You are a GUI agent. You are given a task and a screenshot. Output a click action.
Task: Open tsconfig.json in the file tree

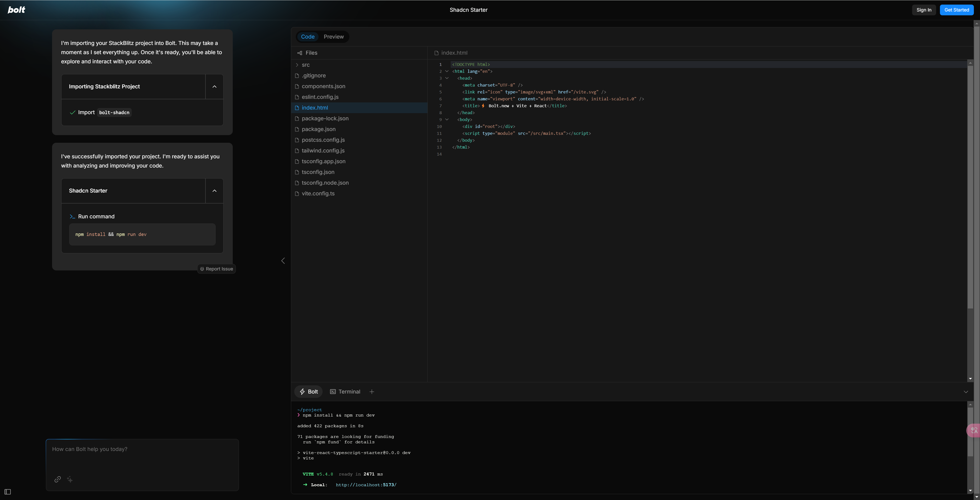pyautogui.click(x=360, y=172)
